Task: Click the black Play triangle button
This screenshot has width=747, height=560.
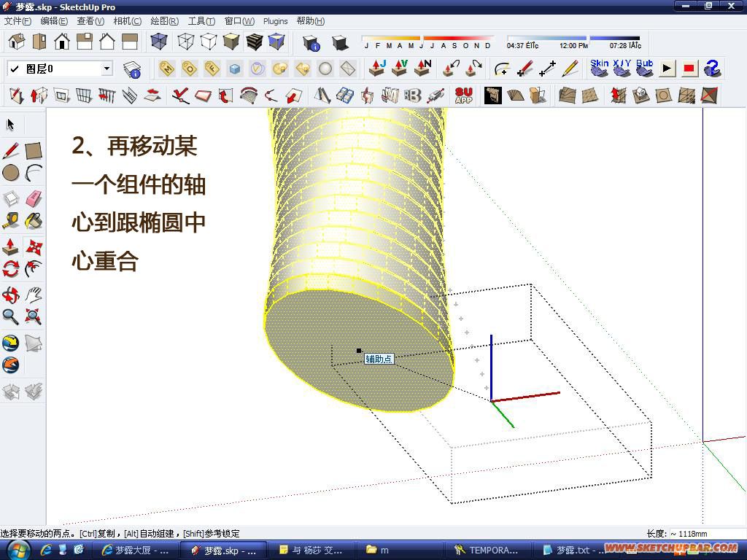Action: 667,69
